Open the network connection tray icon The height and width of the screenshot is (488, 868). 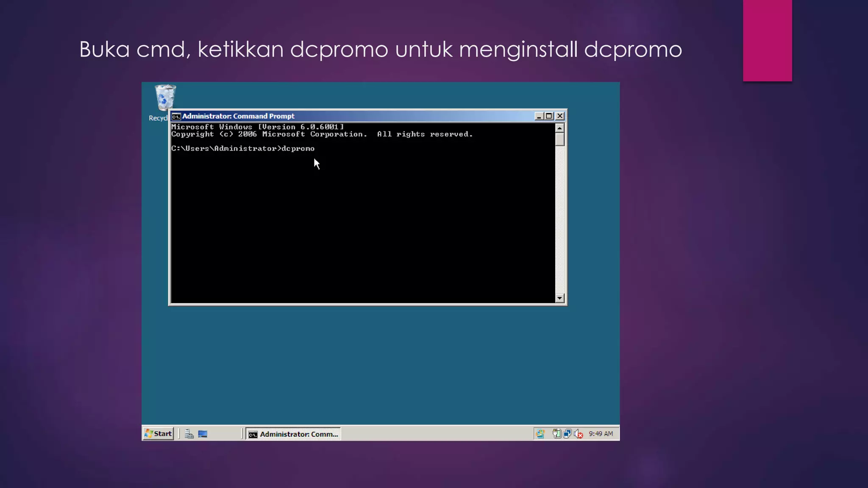pyautogui.click(x=567, y=433)
